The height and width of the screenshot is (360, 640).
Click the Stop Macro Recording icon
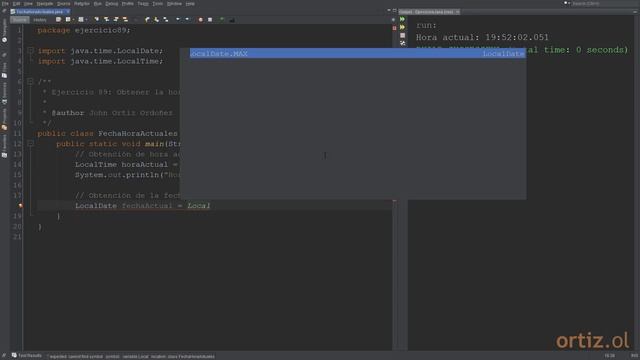[210, 19]
